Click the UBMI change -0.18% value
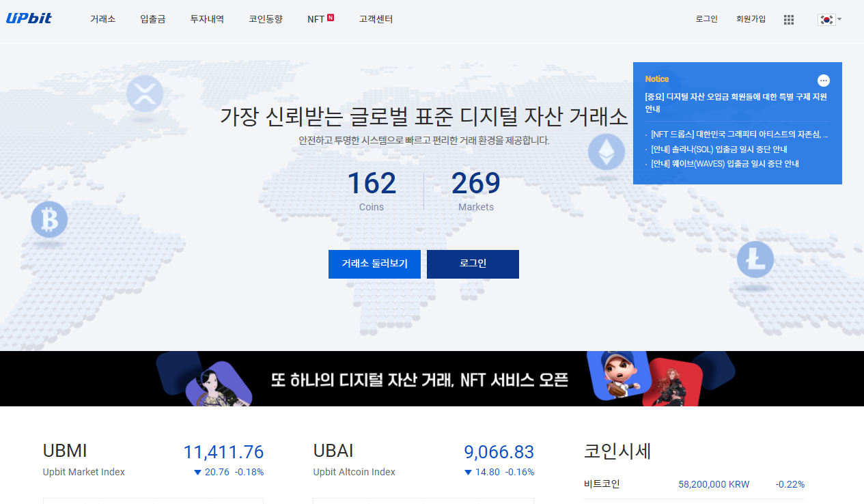 coord(249,472)
